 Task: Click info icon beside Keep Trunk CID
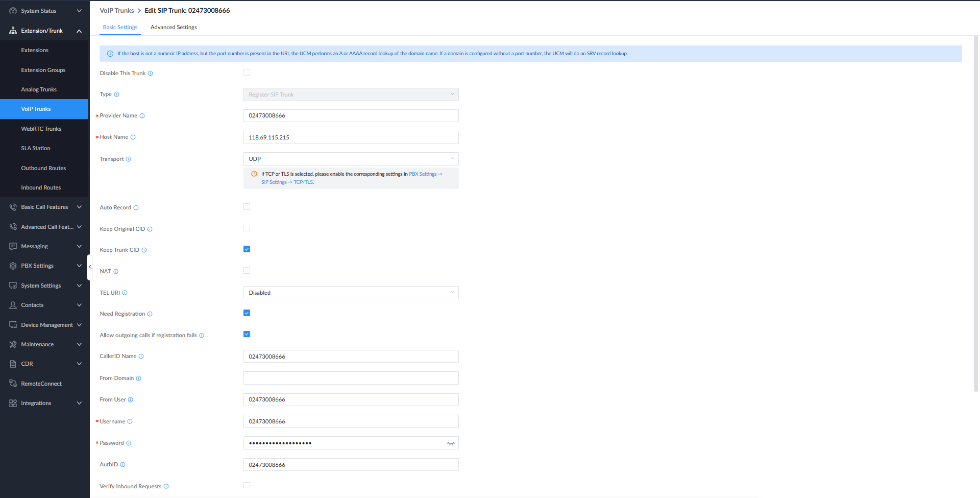pos(144,250)
